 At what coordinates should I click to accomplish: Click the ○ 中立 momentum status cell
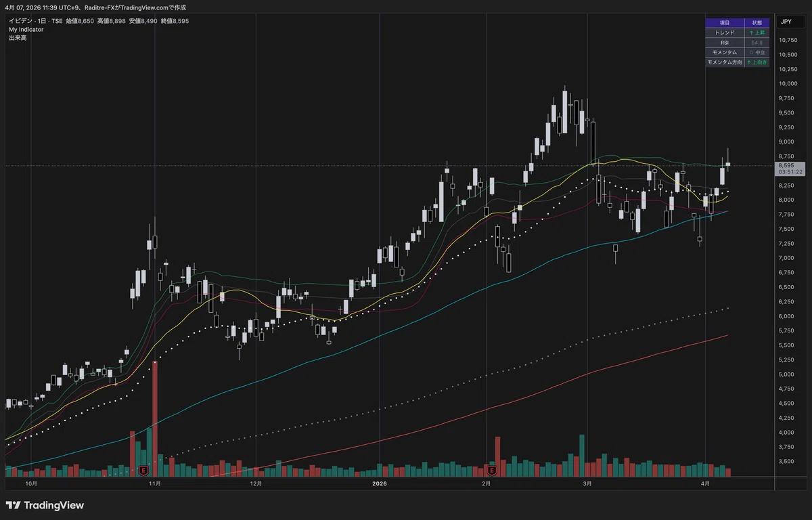coord(757,52)
